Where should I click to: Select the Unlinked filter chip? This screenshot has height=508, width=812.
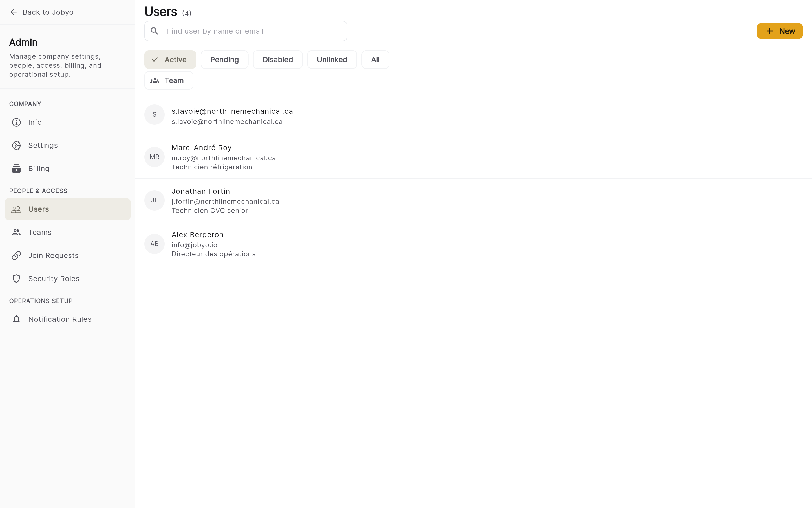[332, 60]
